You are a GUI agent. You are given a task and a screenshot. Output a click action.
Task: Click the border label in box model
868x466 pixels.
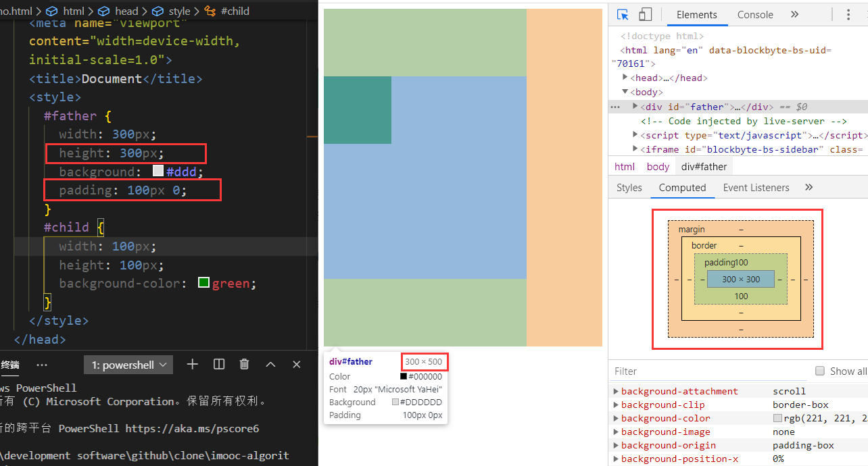pyautogui.click(x=704, y=245)
